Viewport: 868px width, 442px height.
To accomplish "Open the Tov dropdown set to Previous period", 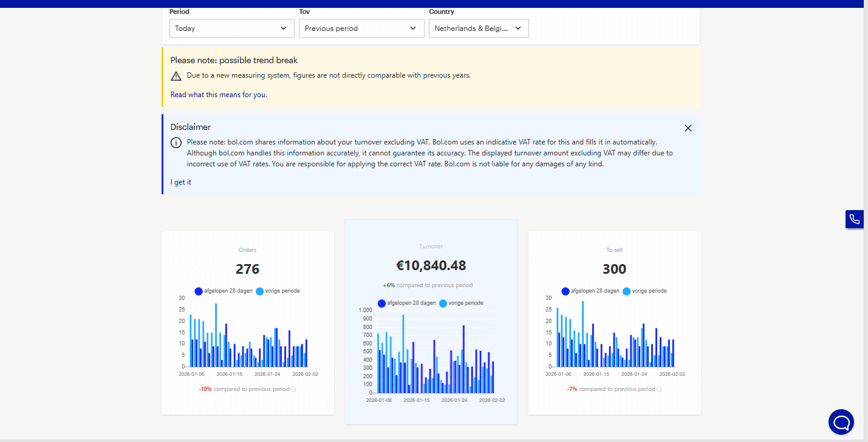I will tap(361, 28).
